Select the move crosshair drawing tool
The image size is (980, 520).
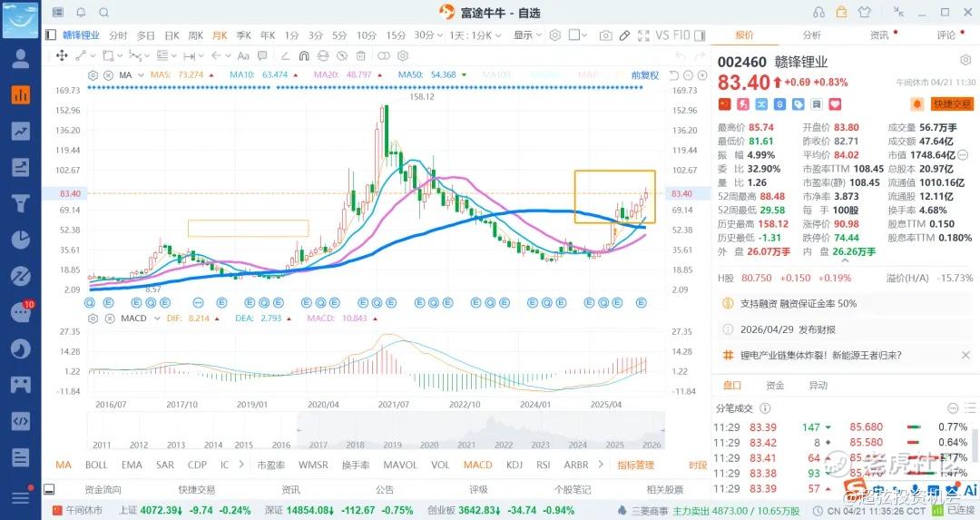click(x=62, y=55)
